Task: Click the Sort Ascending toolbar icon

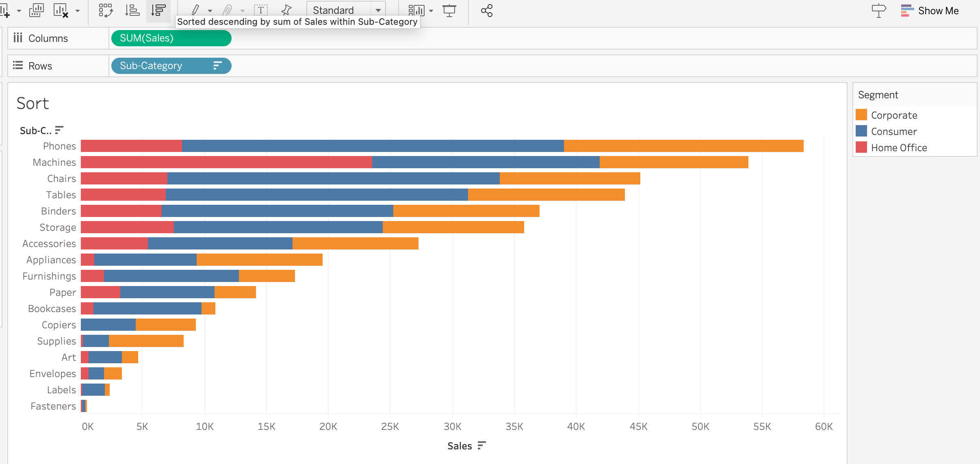Action: click(132, 11)
